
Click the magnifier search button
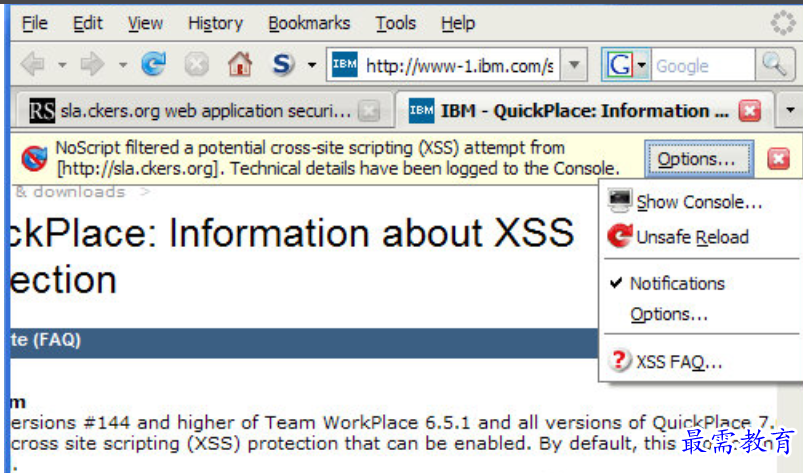tap(774, 65)
